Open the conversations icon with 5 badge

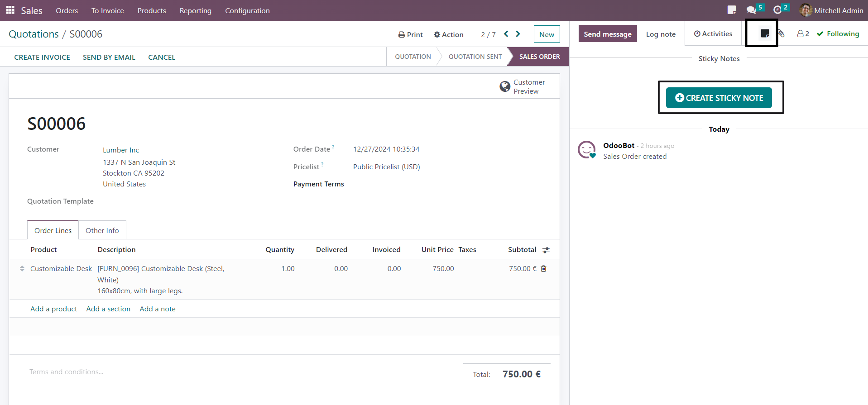click(755, 9)
